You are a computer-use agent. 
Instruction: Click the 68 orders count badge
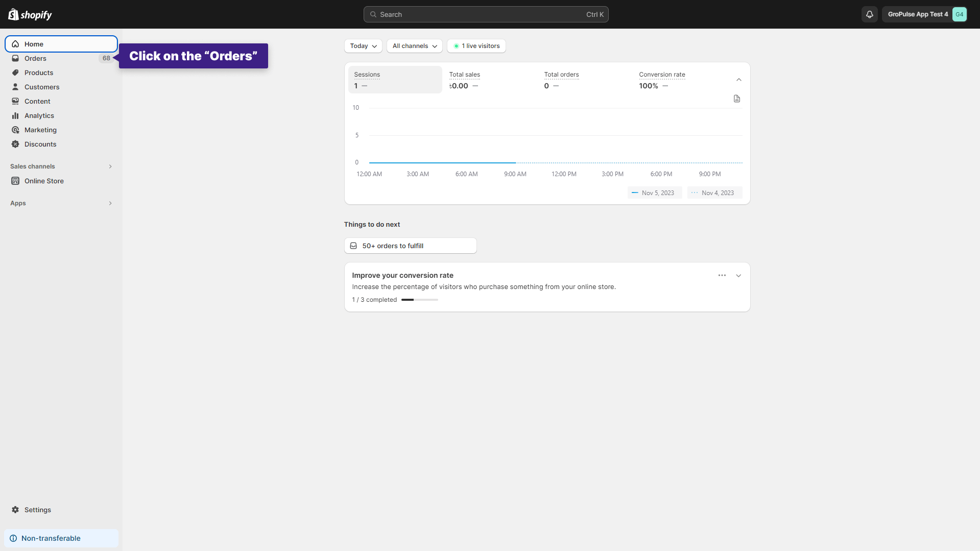coord(106,58)
